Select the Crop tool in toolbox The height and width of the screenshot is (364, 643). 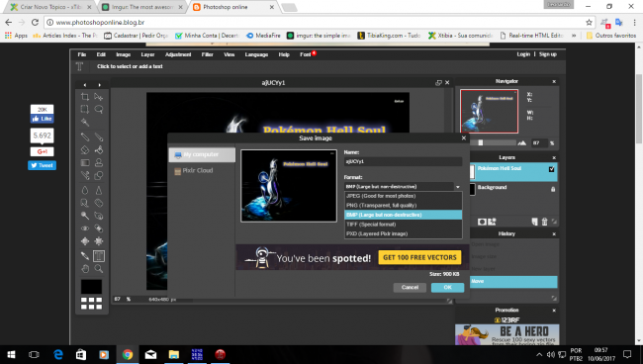85,97
